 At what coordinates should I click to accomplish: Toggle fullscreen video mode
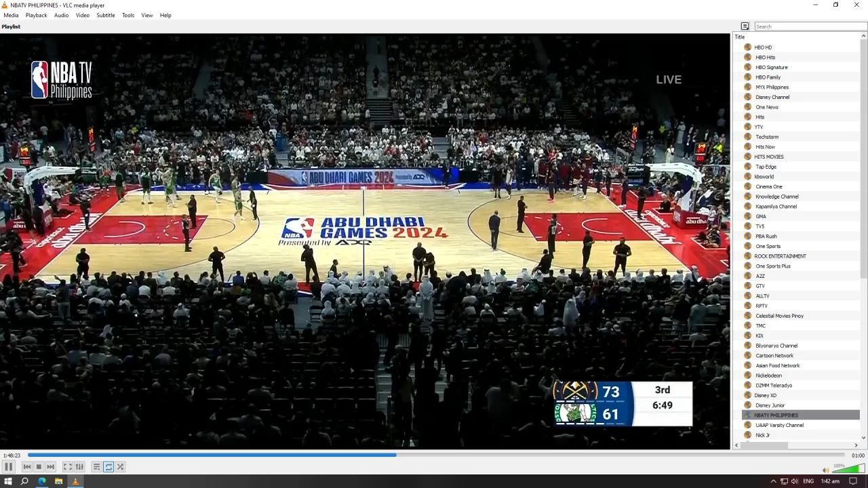click(68, 467)
